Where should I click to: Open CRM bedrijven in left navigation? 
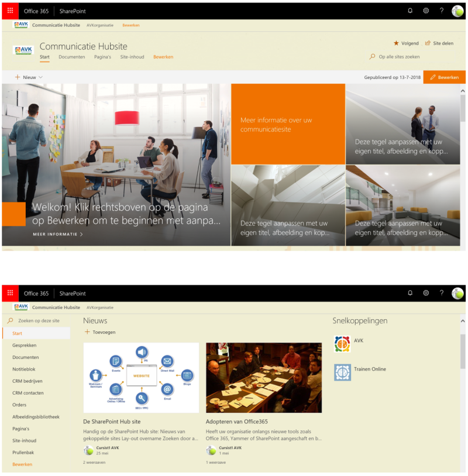coord(27,381)
